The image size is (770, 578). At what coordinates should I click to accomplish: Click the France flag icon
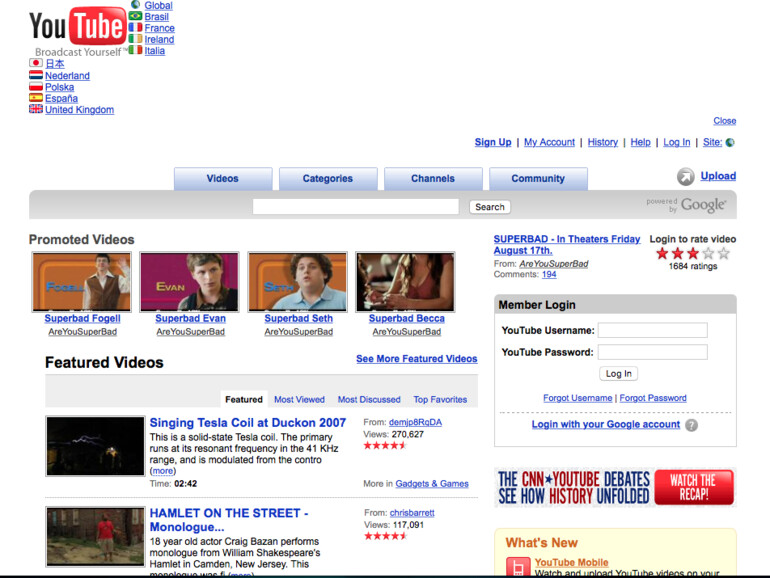click(136, 28)
